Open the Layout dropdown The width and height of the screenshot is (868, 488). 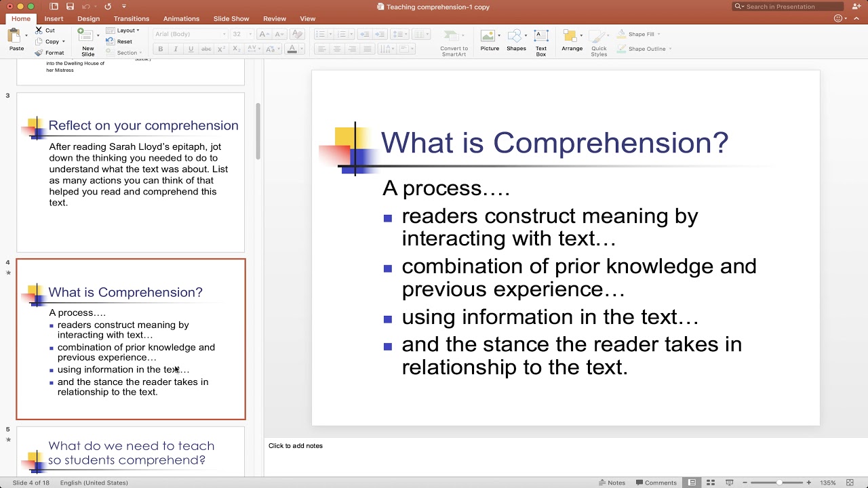tap(123, 30)
